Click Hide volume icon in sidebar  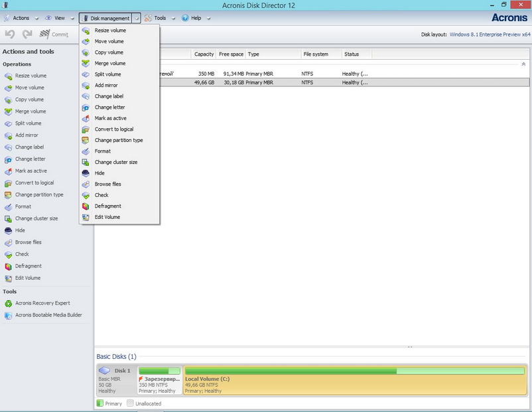pyautogui.click(x=8, y=231)
